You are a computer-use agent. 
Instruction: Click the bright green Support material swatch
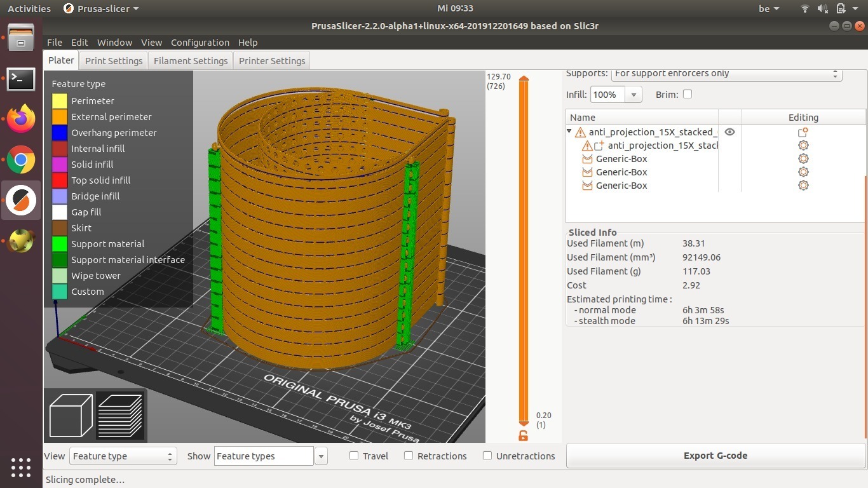point(60,244)
